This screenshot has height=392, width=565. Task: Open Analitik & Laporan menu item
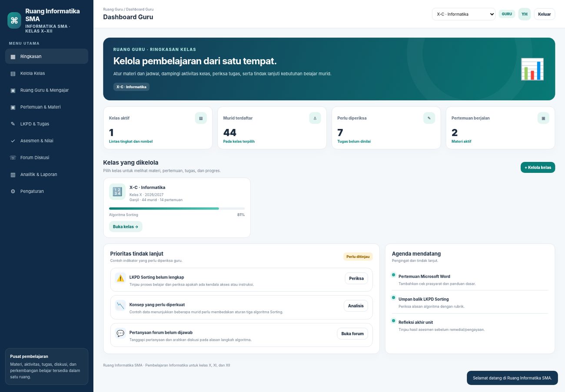[47, 175]
